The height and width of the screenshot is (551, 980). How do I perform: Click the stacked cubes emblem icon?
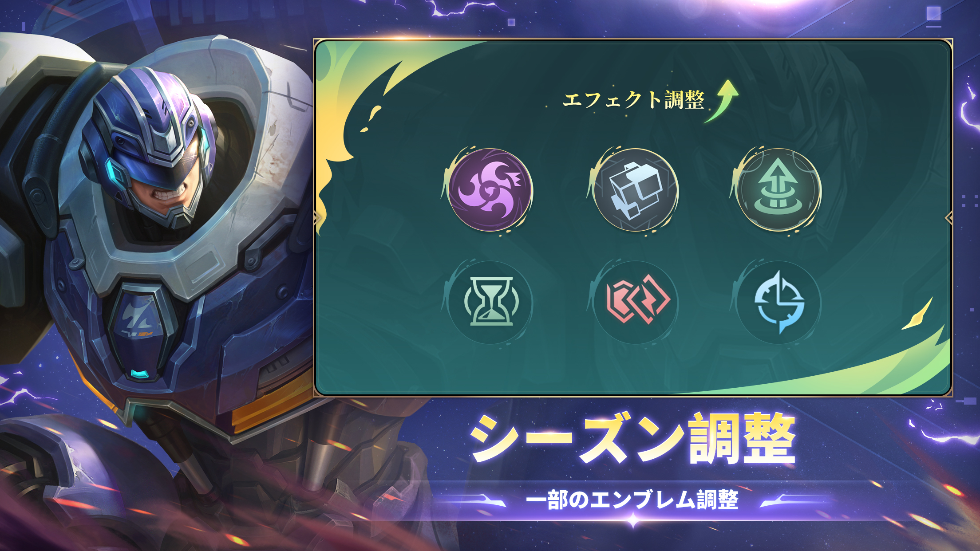tap(636, 190)
